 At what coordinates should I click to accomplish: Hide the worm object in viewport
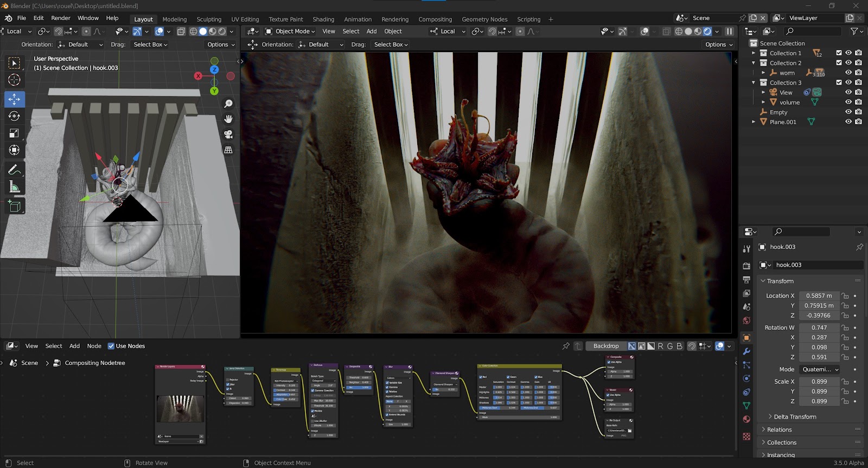[848, 73]
